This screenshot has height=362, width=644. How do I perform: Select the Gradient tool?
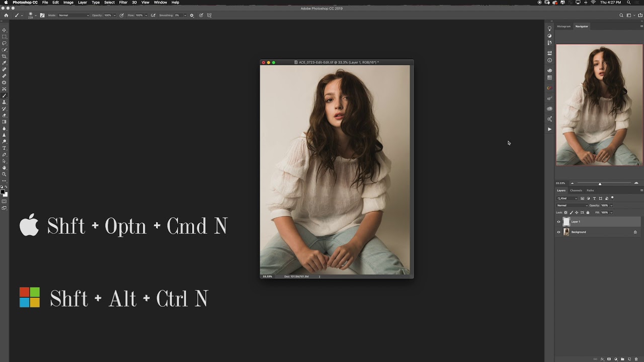(x=5, y=122)
